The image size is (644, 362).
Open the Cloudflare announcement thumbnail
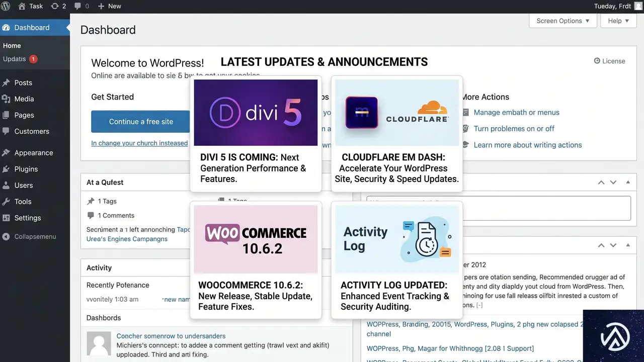pos(397,113)
